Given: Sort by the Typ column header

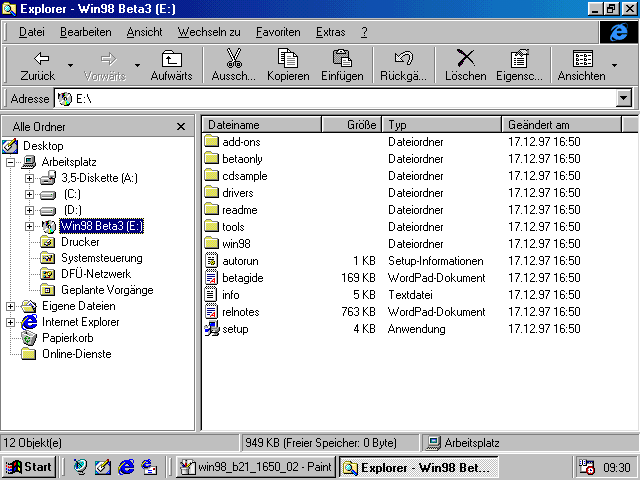Looking at the screenshot, I should click(442, 124).
